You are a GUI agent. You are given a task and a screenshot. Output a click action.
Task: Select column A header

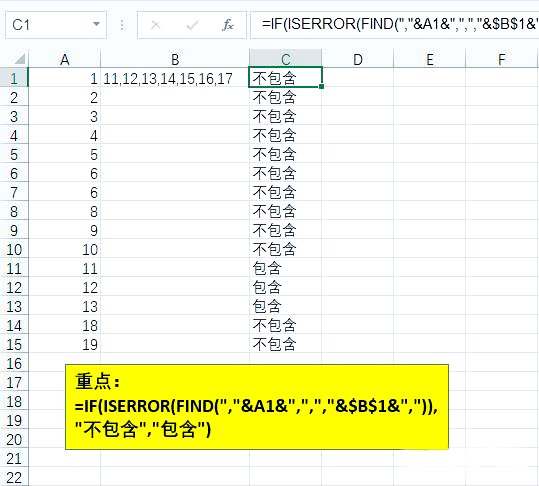(x=64, y=59)
